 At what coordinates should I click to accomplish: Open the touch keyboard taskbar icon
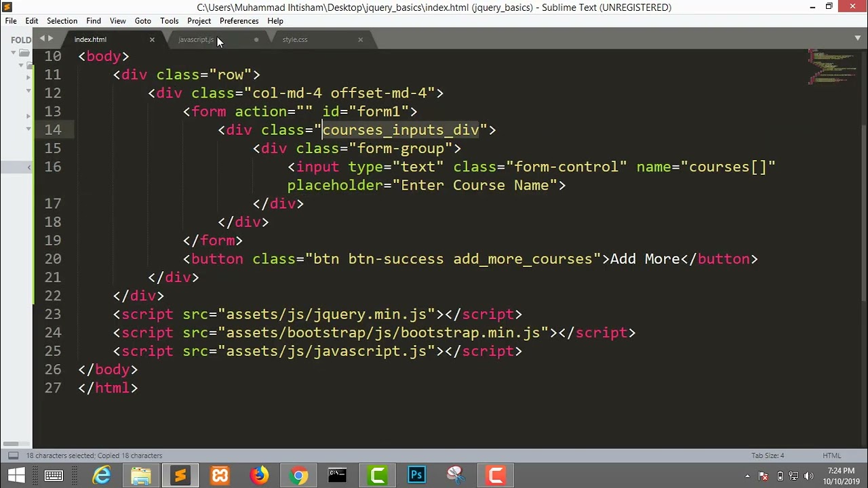pyautogui.click(x=54, y=476)
